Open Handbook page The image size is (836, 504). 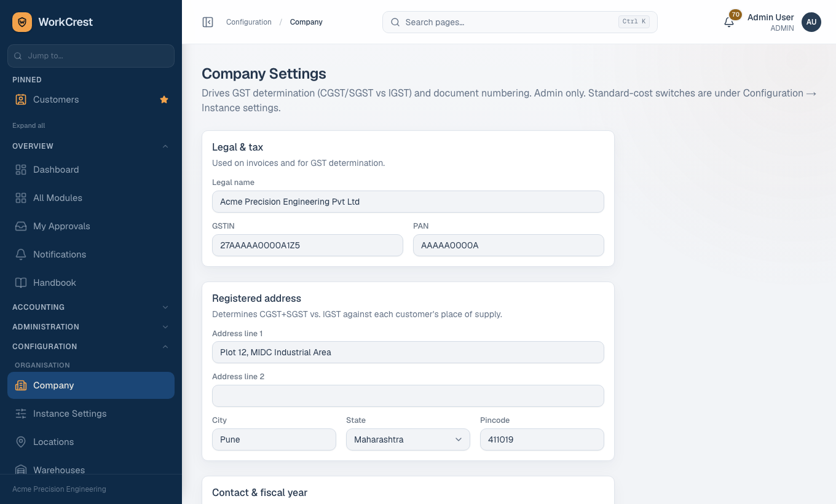coord(91,283)
